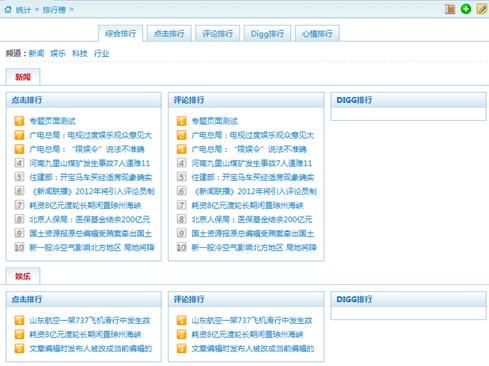Screen dimensions: 489x366
Task: Switch to the 点击排行 top tab
Action: pyautogui.click(x=169, y=33)
